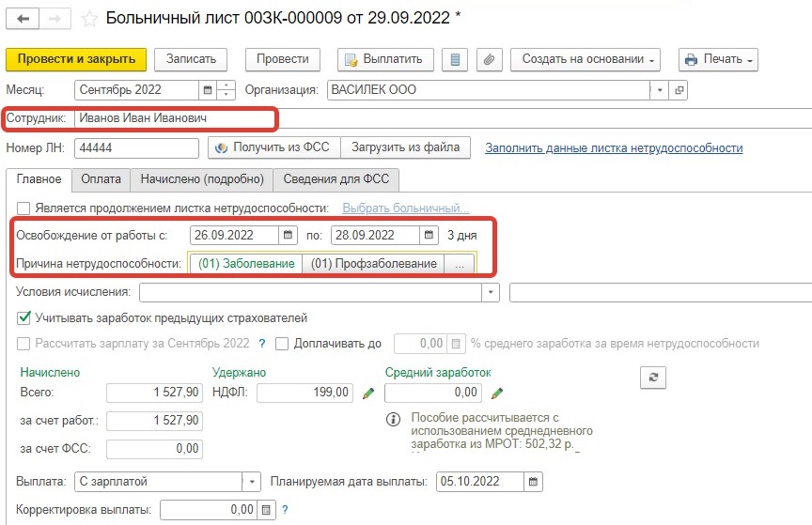Switch to the Оплата tab

(x=101, y=179)
